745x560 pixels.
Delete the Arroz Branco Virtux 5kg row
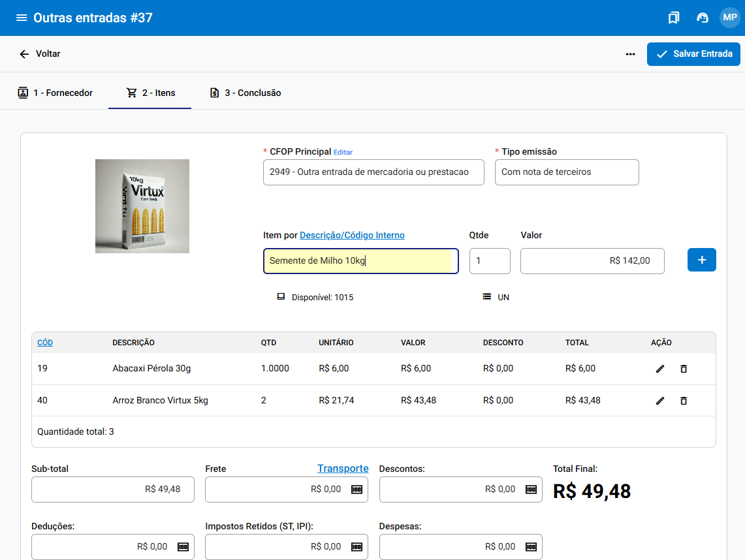684,401
